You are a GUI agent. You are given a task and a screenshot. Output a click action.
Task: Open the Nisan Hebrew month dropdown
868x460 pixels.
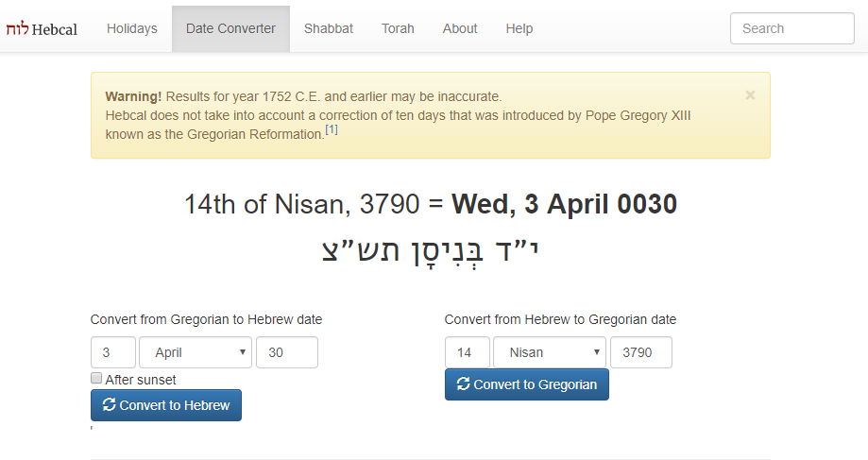pos(550,352)
